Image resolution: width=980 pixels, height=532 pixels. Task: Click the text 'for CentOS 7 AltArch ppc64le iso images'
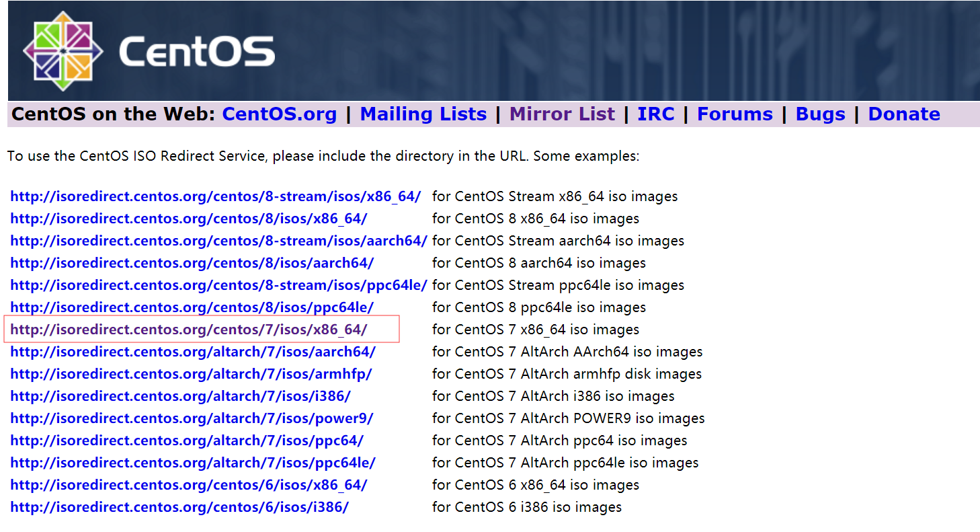pos(565,463)
